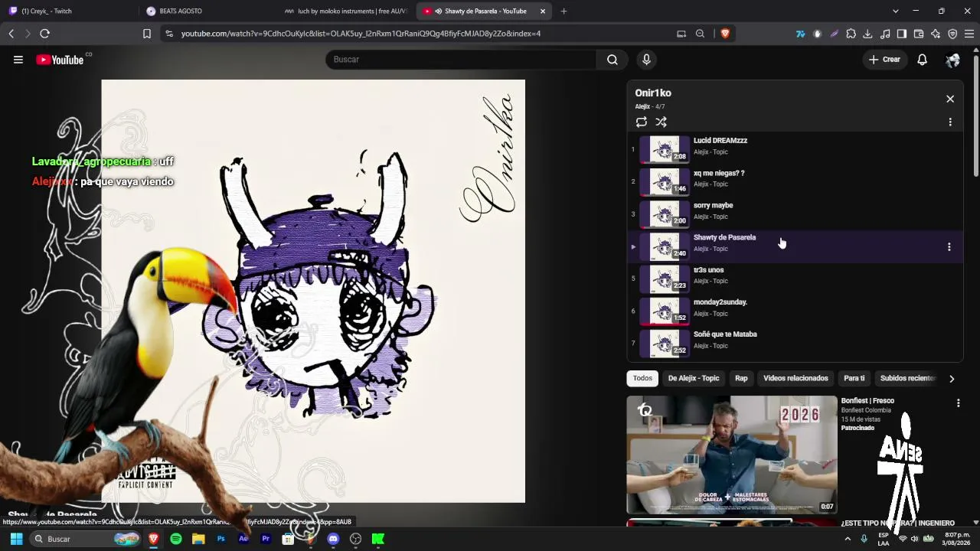The height and width of the screenshot is (551, 980).
Task: Play Soñé que te Mataba from the playlist
Action: (x=795, y=343)
